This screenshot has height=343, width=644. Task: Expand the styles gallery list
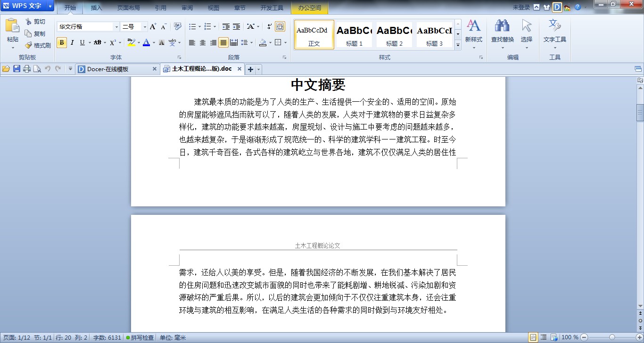[458, 45]
